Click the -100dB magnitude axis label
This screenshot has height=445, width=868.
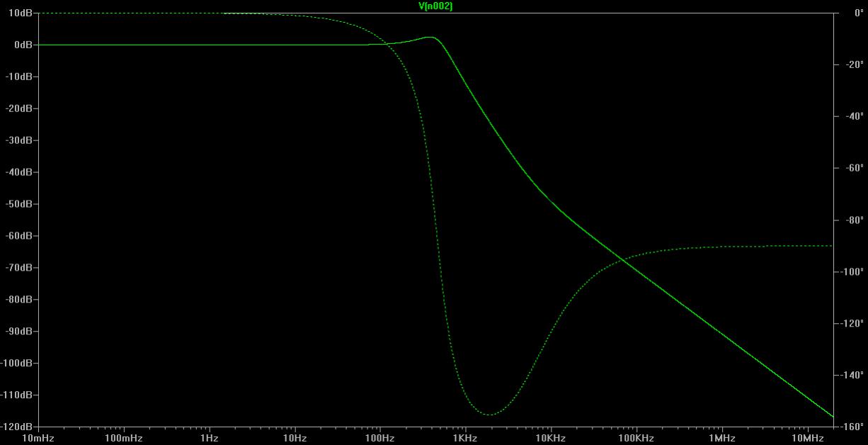pyautogui.click(x=16, y=363)
